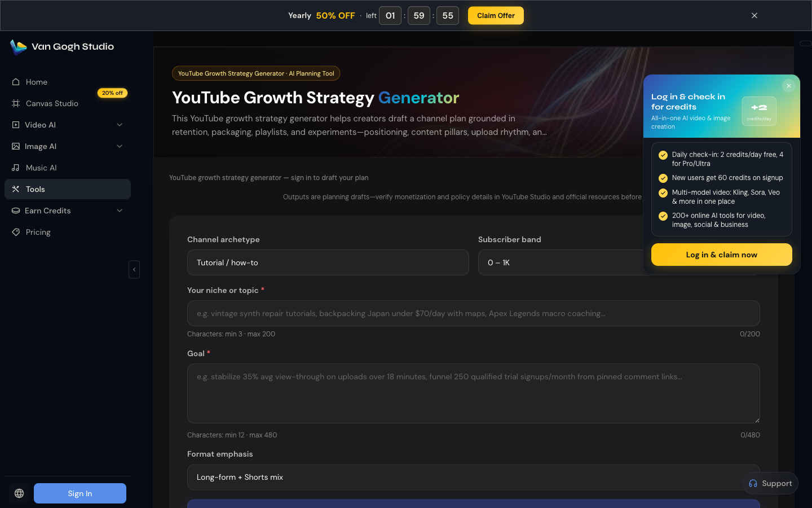Viewport: 812px width, 508px height.
Task: Open the Channel archetype dropdown
Action: (x=328, y=262)
